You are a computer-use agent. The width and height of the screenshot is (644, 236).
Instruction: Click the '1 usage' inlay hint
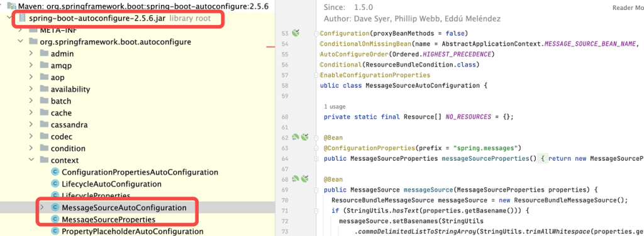click(x=335, y=107)
